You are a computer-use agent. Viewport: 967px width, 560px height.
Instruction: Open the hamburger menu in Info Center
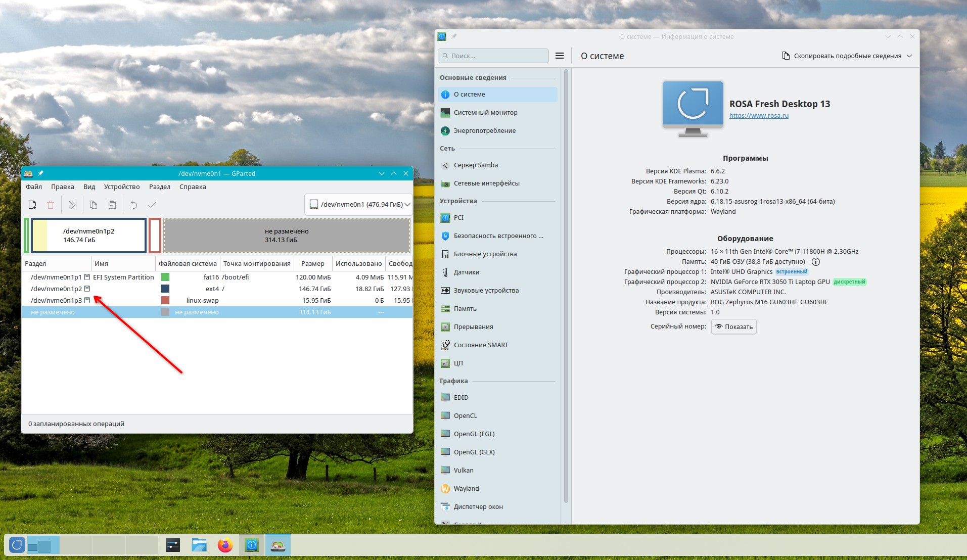pyautogui.click(x=560, y=56)
